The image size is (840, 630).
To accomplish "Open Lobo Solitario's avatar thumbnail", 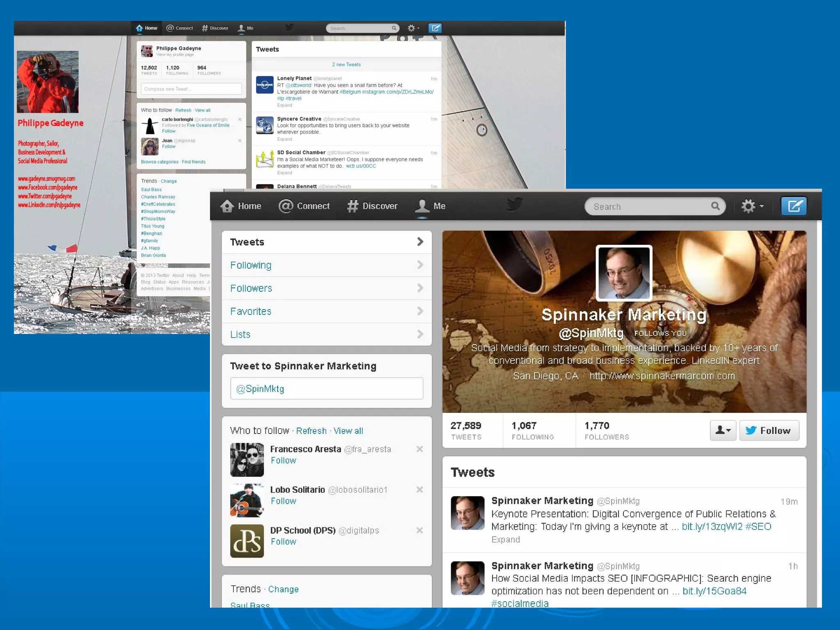I will 247,500.
